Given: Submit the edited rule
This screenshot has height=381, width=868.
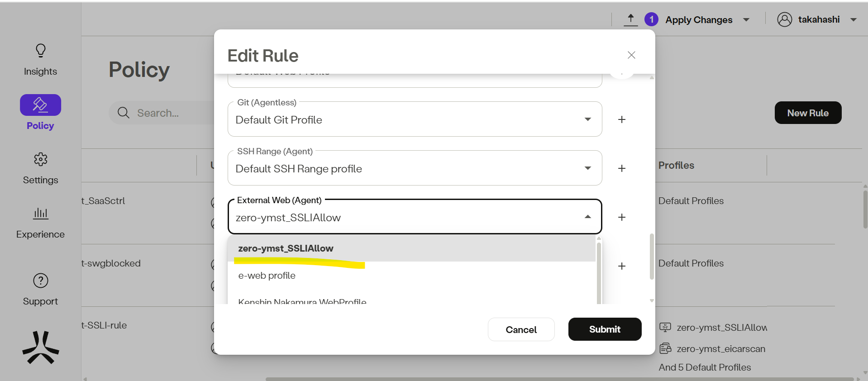Looking at the screenshot, I should tap(605, 329).
